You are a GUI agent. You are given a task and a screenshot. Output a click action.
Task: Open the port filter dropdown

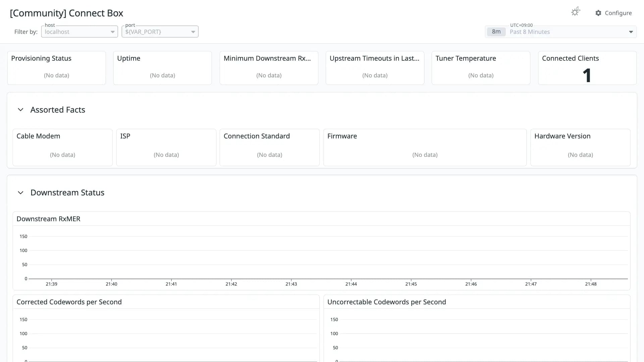160,32
